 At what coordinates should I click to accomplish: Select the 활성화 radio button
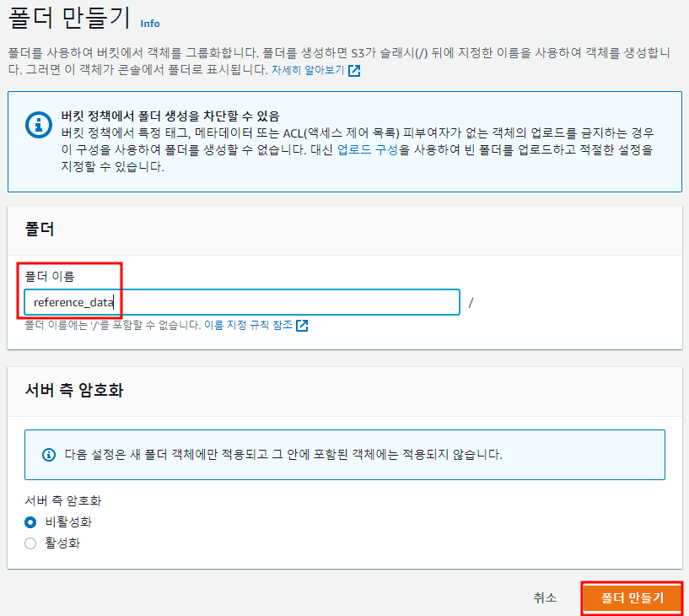[x=30, y=543]
